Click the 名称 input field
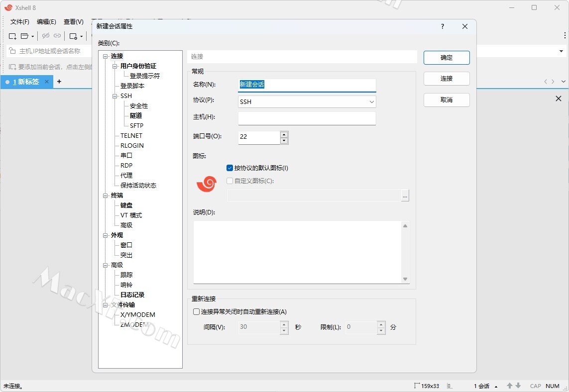 click(307, 85)
